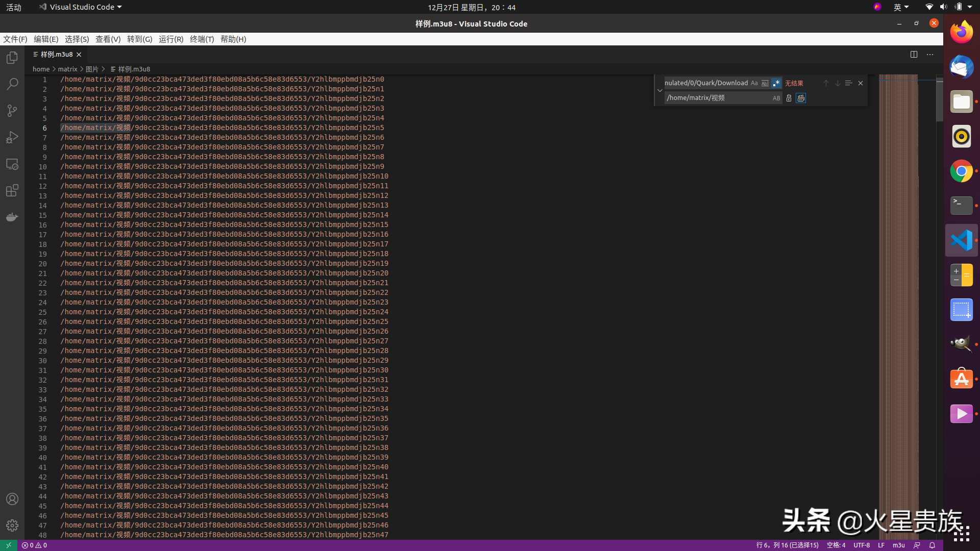The width and height of the screenshot is (980, 551).
Task: Click the cursor position 行 6, 列 16 status item
Action: (x=787, y=545)
